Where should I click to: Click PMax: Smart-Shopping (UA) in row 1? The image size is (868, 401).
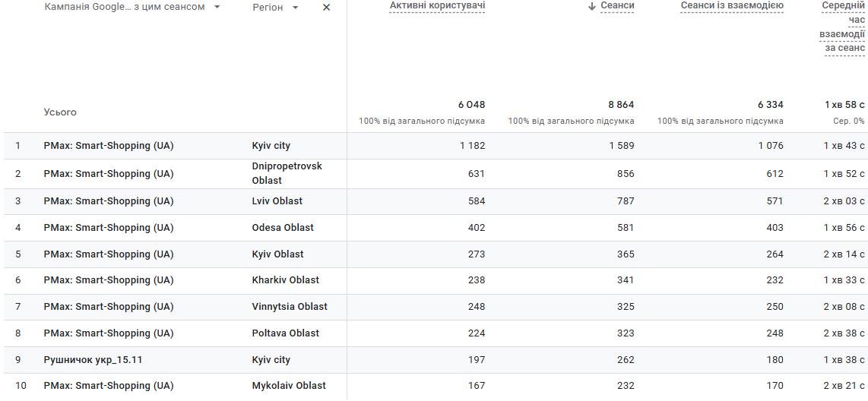point(109,146)
